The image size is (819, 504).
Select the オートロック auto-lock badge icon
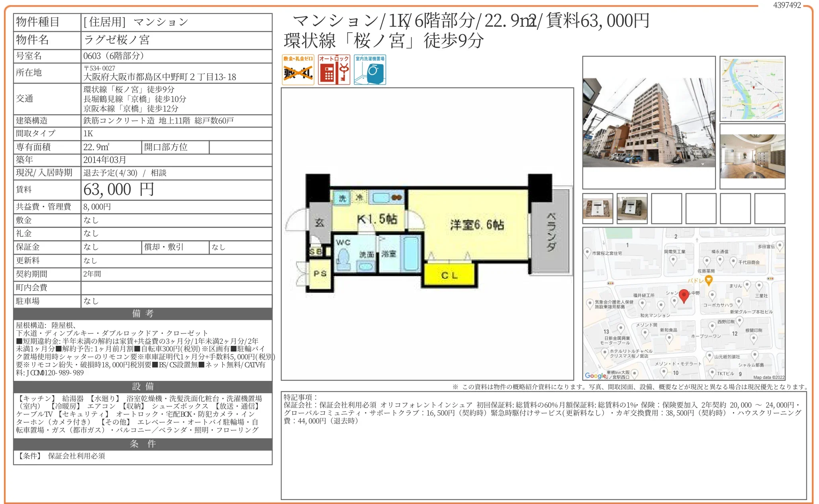point(335,70)
